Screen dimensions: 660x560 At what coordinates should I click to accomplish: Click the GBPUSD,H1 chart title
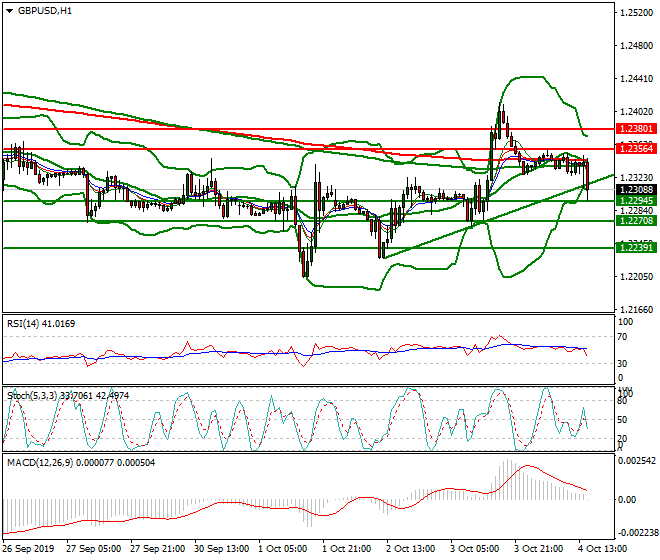45,11
